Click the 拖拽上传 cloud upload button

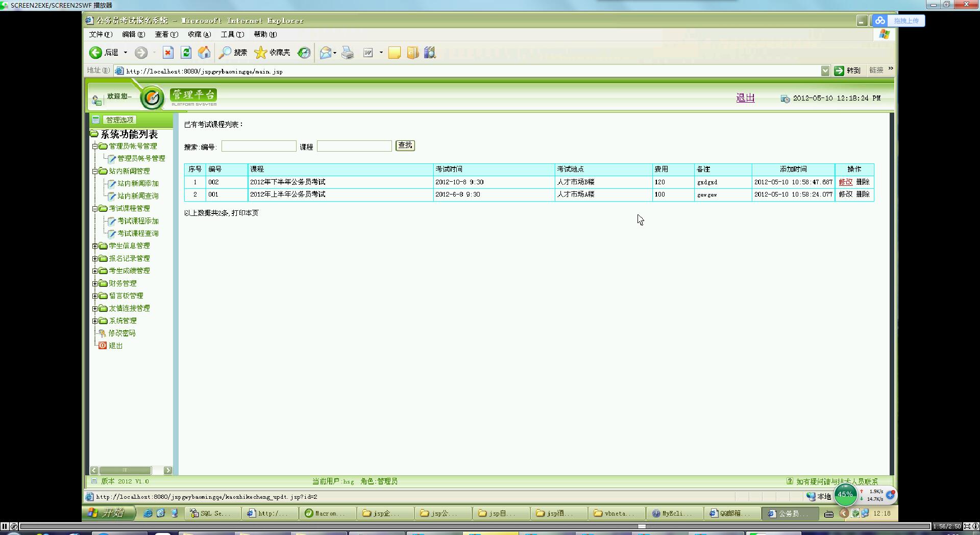[x=898, y=20]
